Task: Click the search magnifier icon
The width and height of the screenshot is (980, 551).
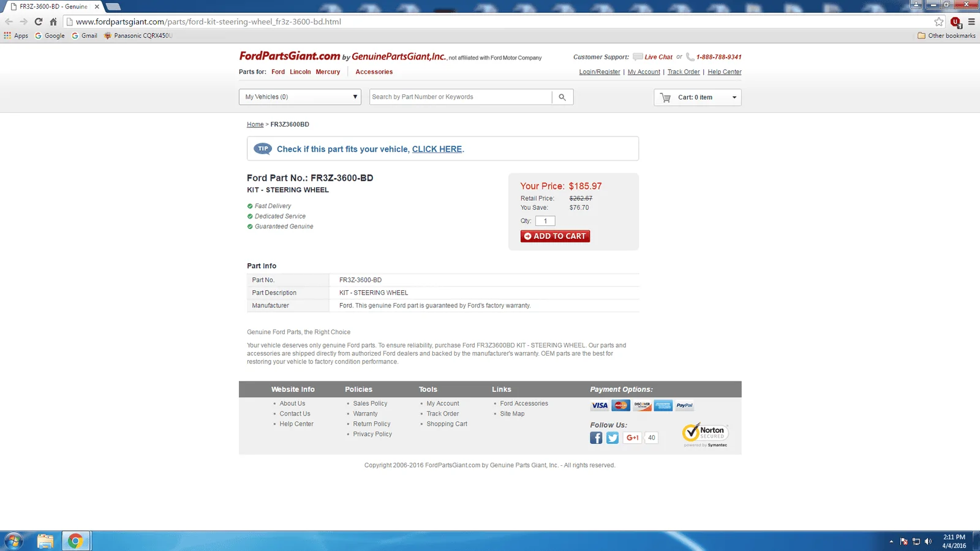Action: click(x=562, y=97)
